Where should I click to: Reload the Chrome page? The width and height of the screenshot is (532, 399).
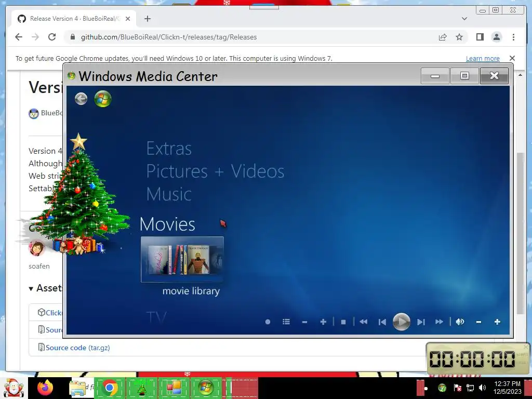pos(52,37)
